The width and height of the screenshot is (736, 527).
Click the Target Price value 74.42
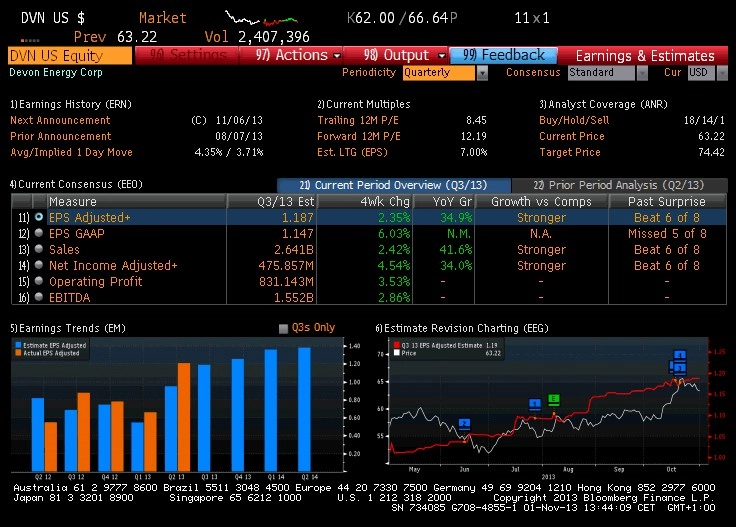pyautogui.click(x=711, y=152)
